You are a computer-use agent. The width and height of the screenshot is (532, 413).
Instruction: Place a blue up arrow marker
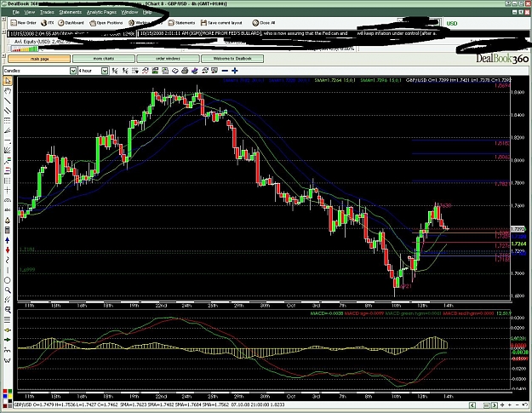(8, 241)
